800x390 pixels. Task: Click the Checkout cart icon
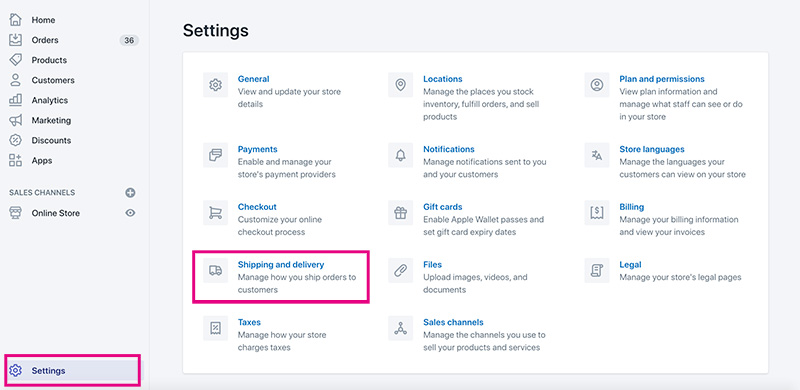pos(215,213)
